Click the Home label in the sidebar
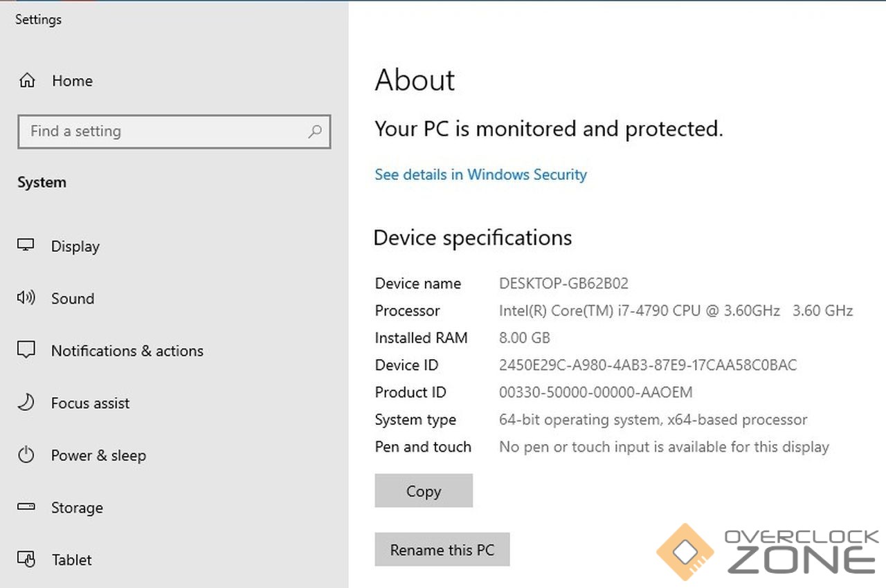The height and width of the screenshot is (588, 886). pos(72,81)
